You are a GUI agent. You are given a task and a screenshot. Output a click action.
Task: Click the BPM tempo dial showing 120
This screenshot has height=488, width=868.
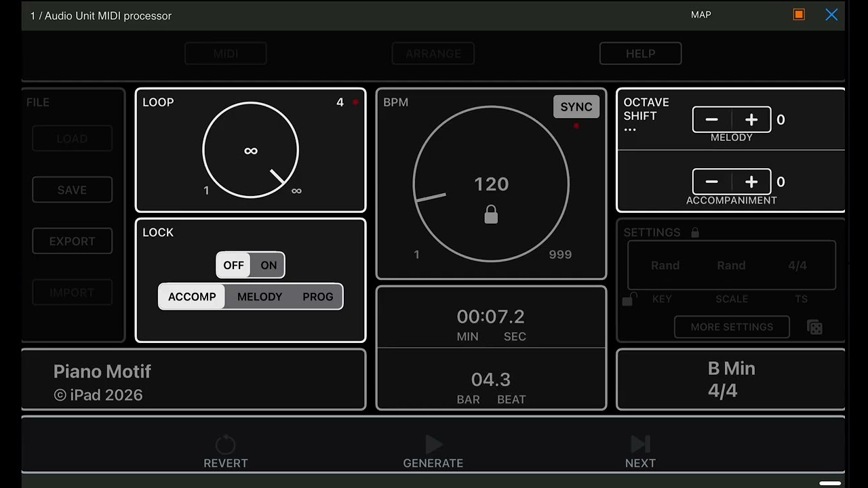tap(491, 184)
